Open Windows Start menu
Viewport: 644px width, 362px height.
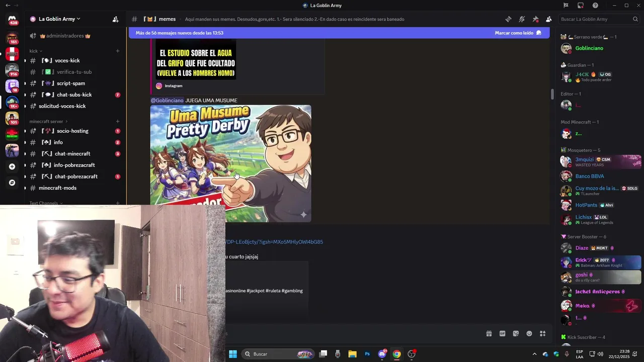[x=233, y=354]
